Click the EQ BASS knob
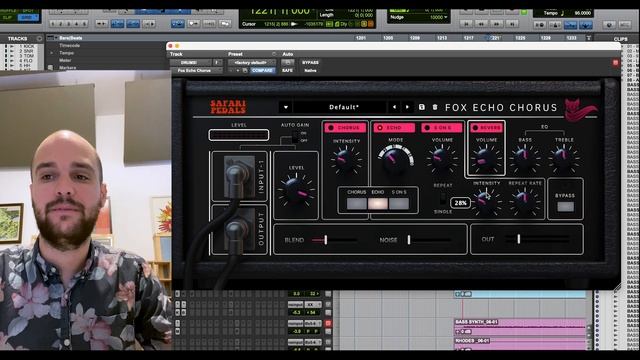 coord(525,158)
